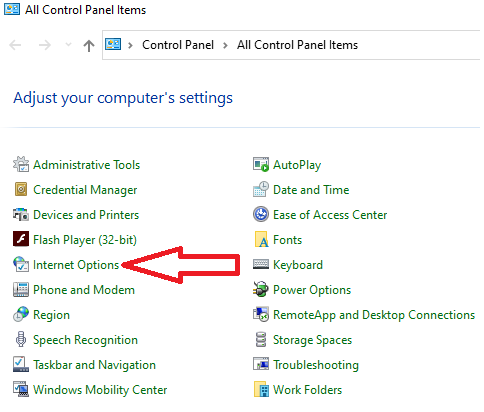Click the Power Options plug icon
Viewport: 484px width, 412px height.
click(x=261, y=289)
